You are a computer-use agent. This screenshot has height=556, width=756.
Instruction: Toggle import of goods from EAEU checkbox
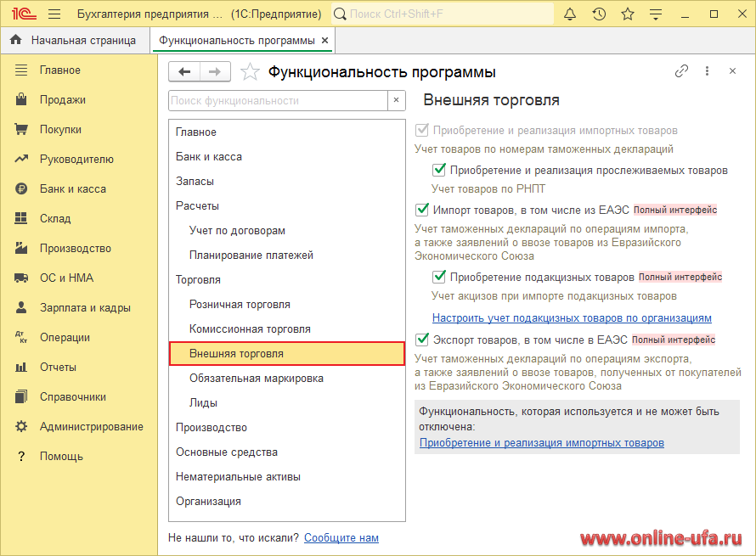(x=421, y=210)
